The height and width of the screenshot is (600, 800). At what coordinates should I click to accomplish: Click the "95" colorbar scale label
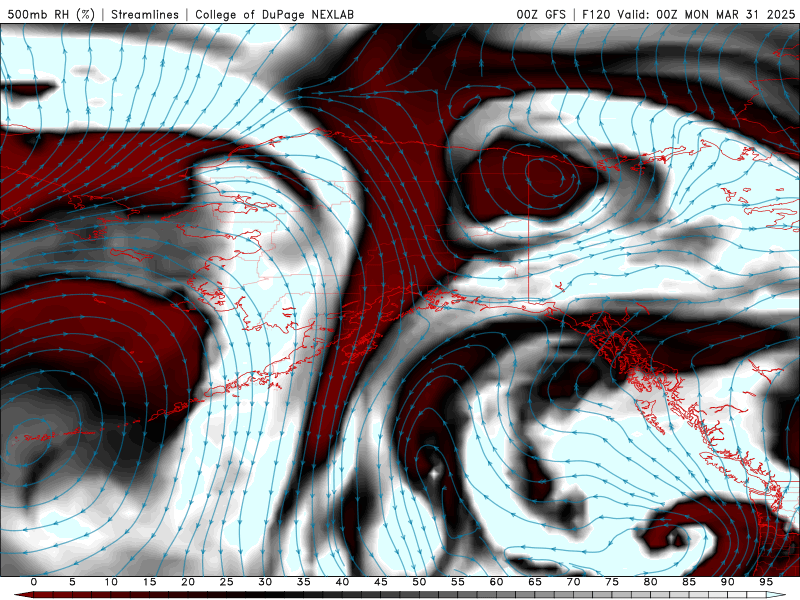click(766, 582)
